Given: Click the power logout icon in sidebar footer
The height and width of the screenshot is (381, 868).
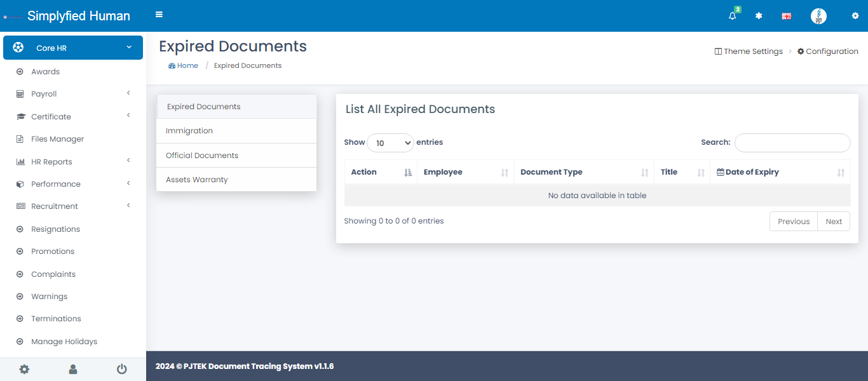Looking at the screenshot, I should click(121, 369).
